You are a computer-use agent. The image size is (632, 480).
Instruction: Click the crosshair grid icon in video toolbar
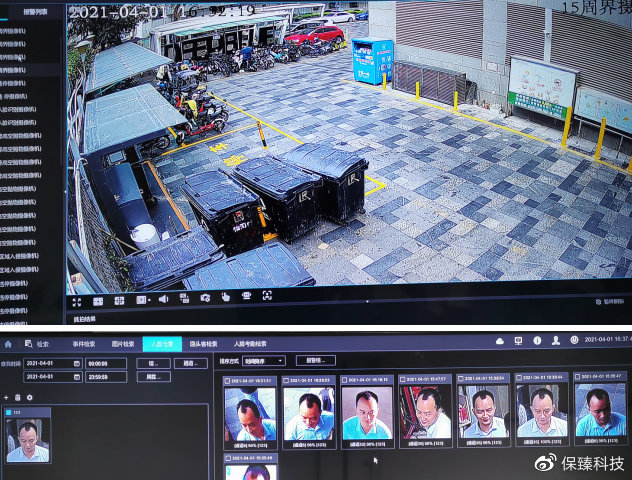click(x=119, y=301)
